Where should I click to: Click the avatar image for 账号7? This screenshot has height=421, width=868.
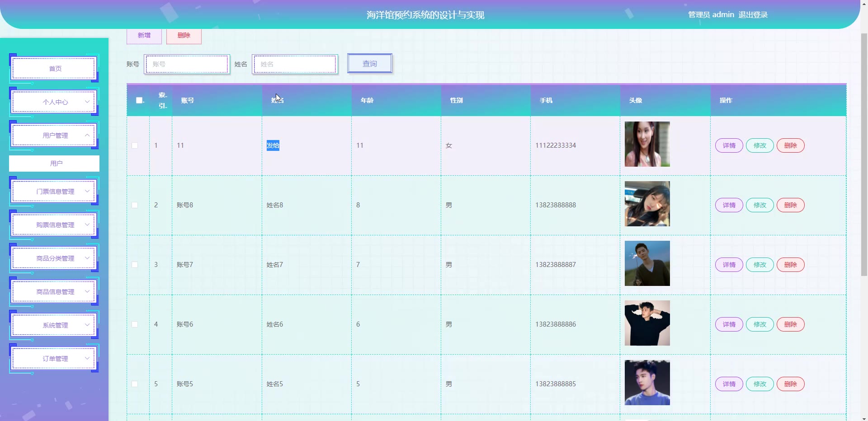pos(647,263)
